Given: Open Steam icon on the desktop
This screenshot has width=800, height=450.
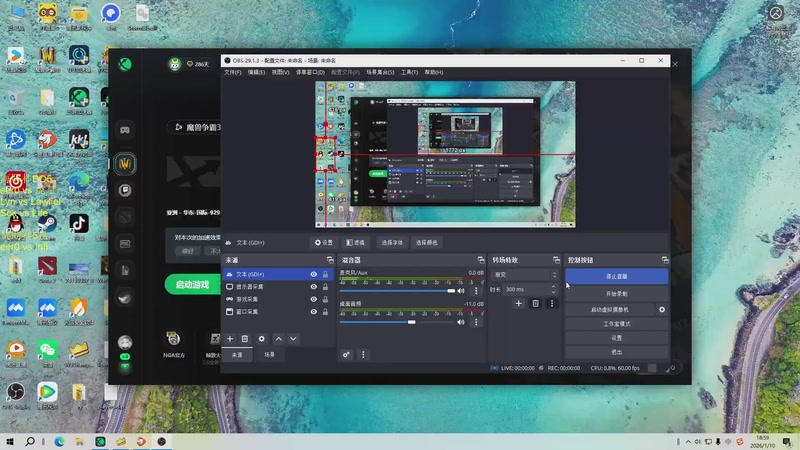Looking at the screenshot, I should pos(47,224).
